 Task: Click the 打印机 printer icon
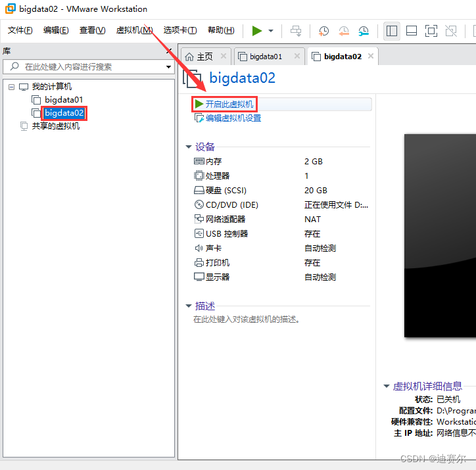tap(199, 262)
